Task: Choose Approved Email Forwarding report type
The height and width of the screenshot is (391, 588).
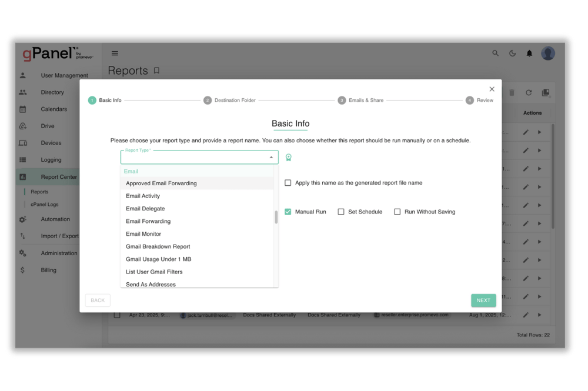Action: [197, 183]
